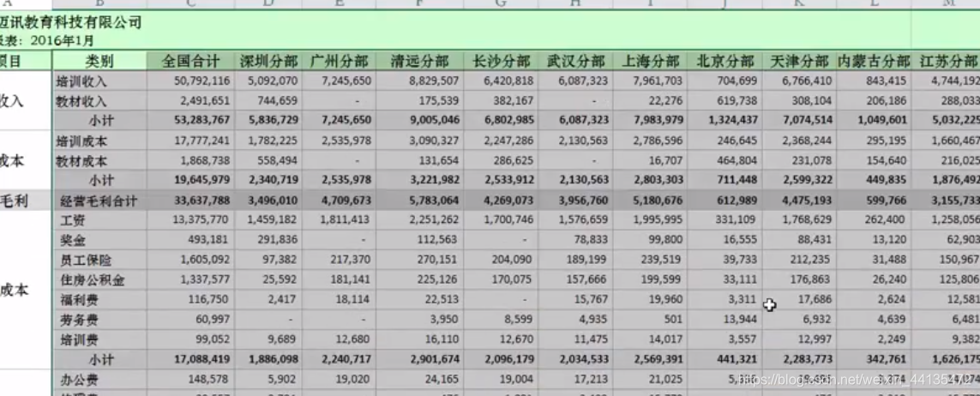Select the 天津分部 header cell
This screenshot has height=396, width=980.
799,61
